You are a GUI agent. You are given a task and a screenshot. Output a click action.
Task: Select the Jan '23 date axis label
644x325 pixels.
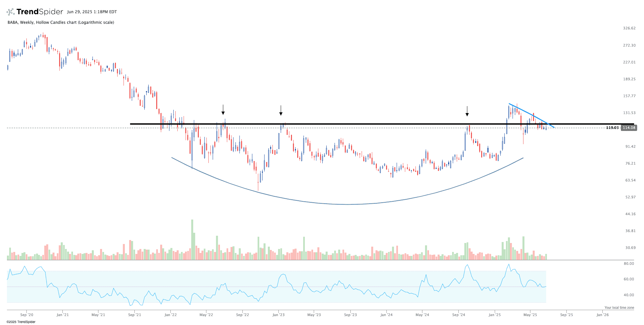(x=278, y=315)
